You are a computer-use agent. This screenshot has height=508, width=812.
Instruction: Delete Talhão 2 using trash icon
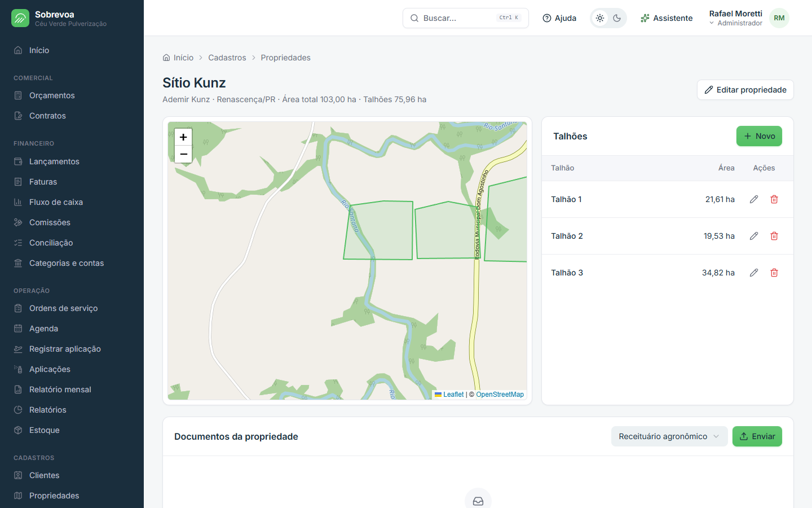[774, 236]
